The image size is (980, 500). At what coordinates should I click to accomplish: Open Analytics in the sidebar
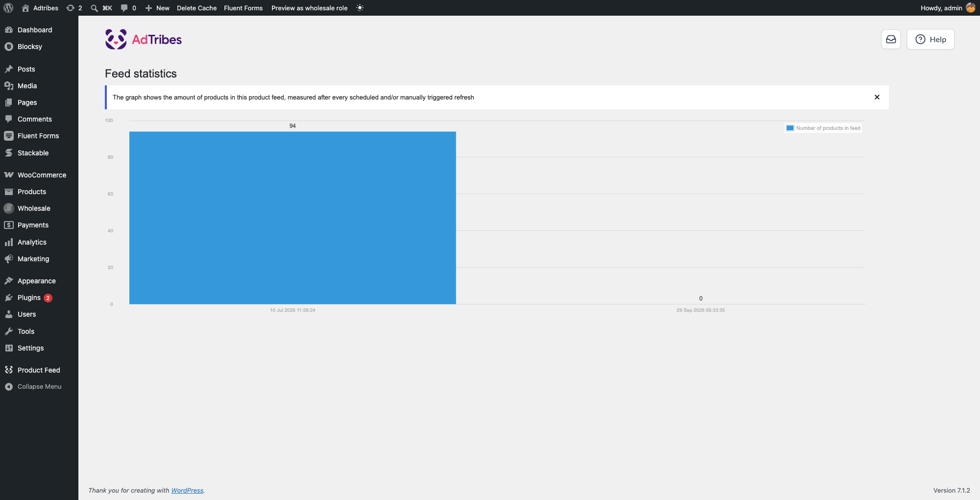coord(39,242)
